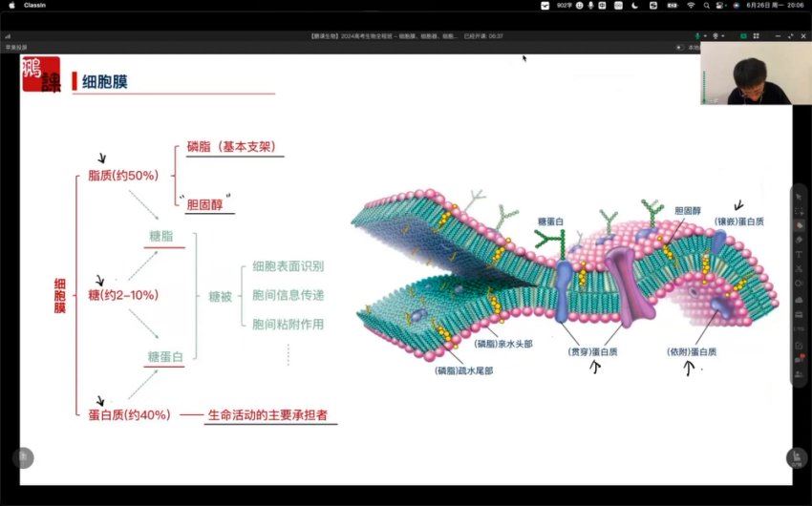Open the toolbox icon in side toolbar

coord(799,314)
